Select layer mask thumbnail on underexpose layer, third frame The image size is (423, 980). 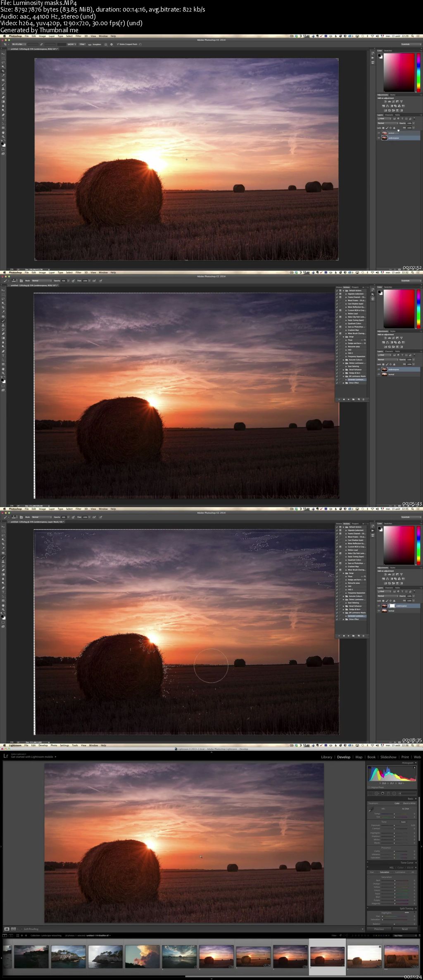pyautogui.click(x=392, y=606)
